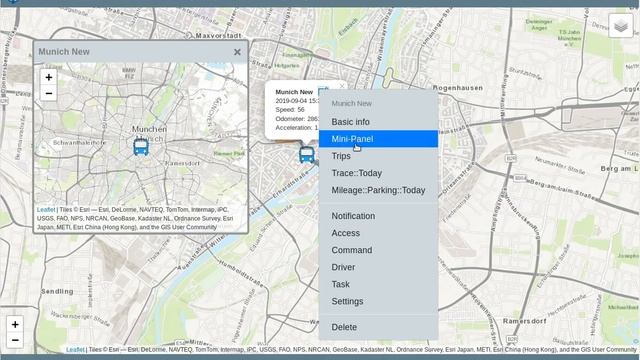Select Mini-Panel menu entry

378,139
